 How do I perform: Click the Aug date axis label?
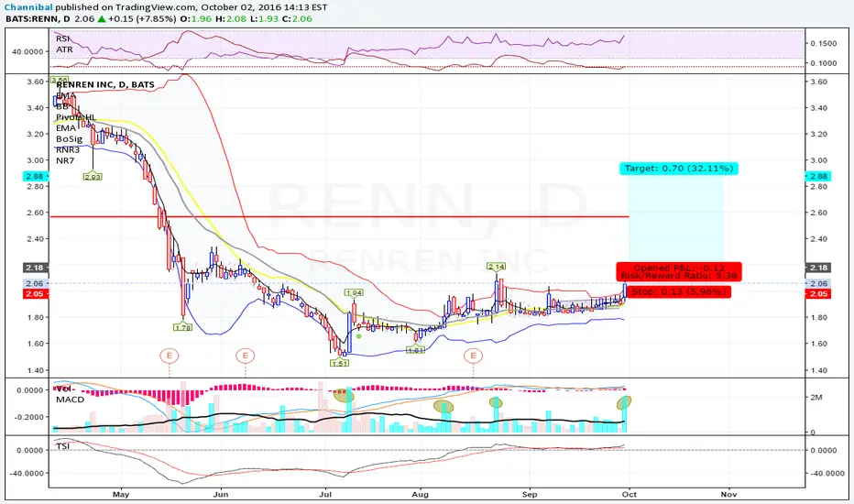[x=420, y=494]
